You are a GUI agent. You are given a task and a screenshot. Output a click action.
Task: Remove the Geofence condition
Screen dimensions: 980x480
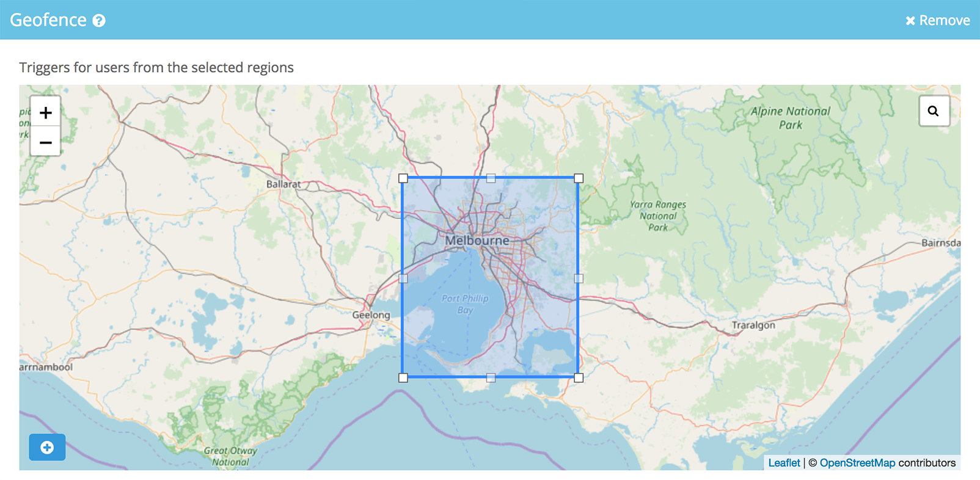[937, 20]
